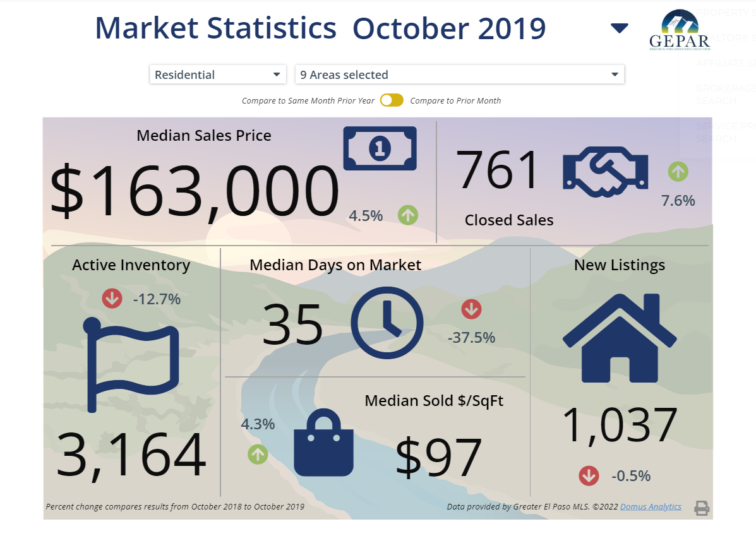
Task: Click the Active Inventory flag icon
Action: coord(131,364)
